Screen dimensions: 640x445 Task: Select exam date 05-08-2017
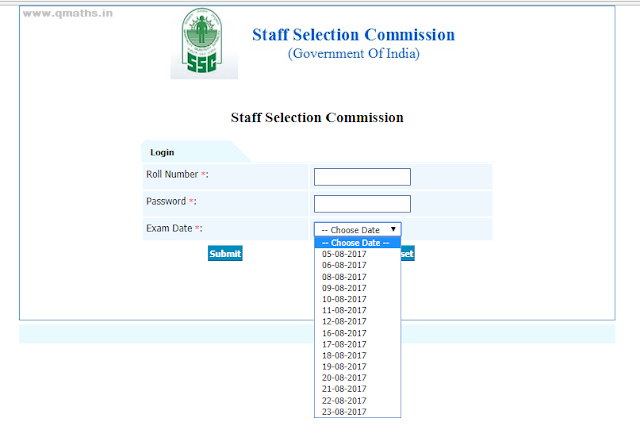pyautogui.click(x=358, y=254)
